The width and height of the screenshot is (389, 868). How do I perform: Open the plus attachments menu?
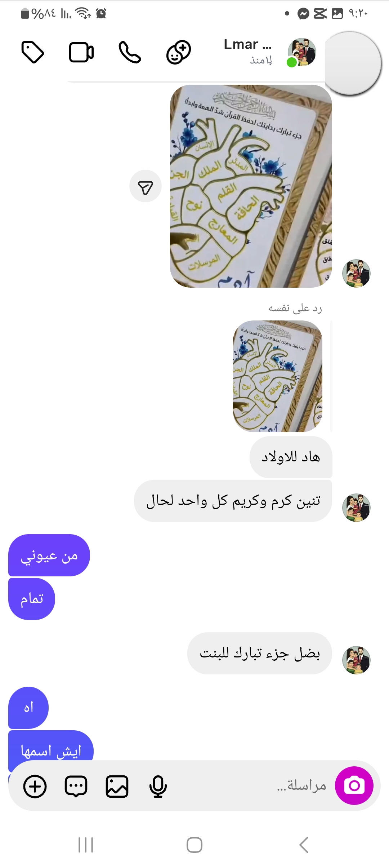(x=35, y=786)
